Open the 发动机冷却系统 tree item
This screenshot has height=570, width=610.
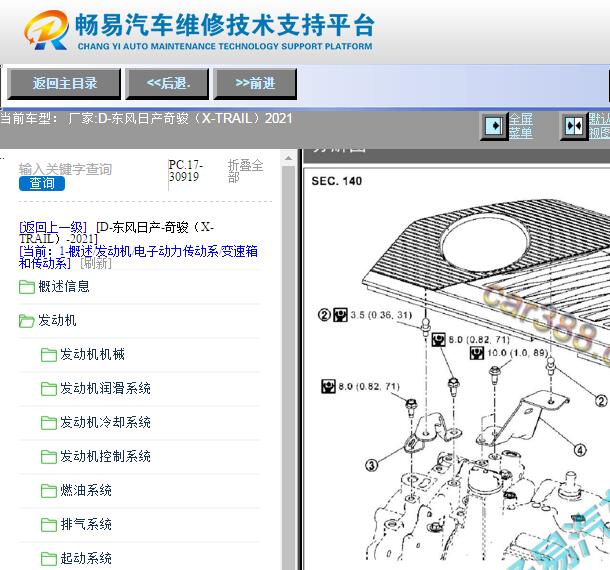pyautogui.click(x=105, y=422)
